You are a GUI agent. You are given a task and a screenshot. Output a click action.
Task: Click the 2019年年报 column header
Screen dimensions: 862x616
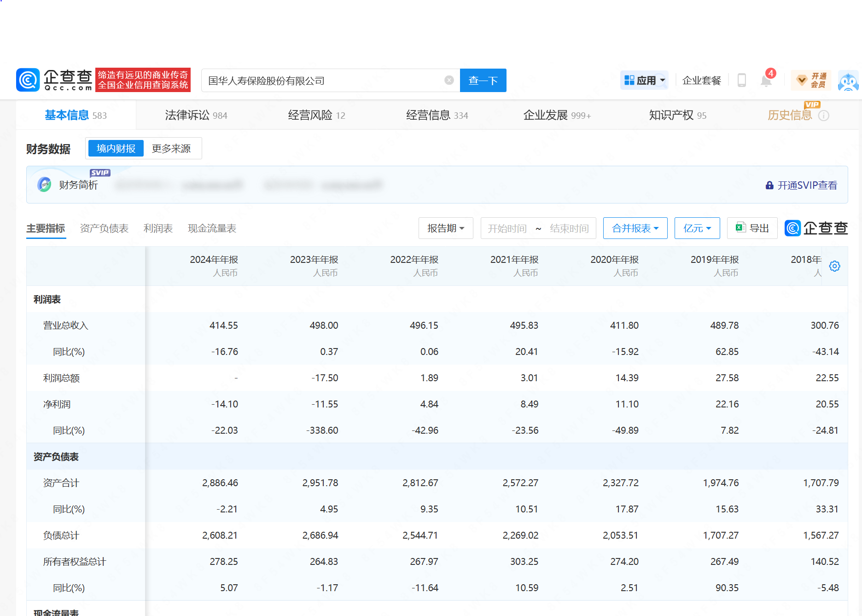pyautogui.click(x=714, y=260)
